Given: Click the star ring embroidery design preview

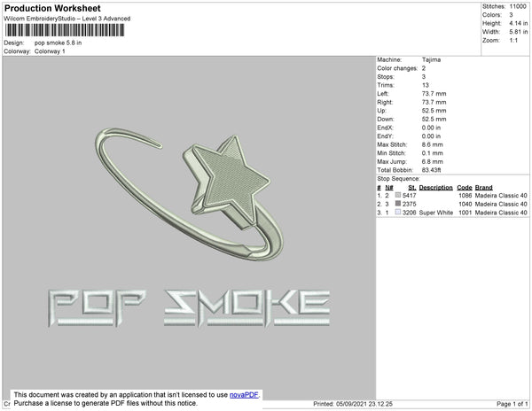Looking at the screenshot, I should tap(189, 194).
